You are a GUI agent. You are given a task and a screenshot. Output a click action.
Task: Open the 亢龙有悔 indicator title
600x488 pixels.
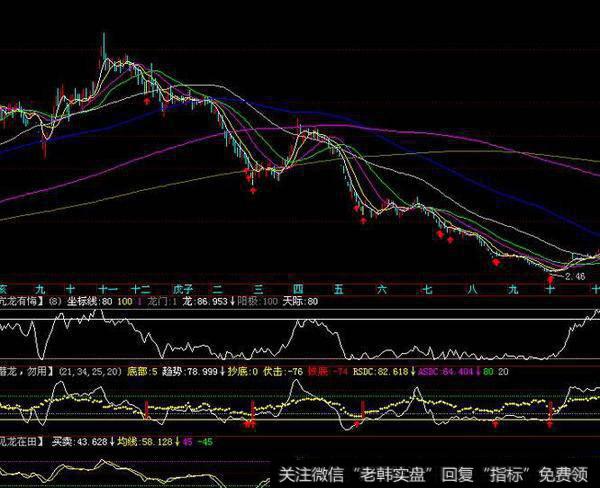(x=20, y=299)
